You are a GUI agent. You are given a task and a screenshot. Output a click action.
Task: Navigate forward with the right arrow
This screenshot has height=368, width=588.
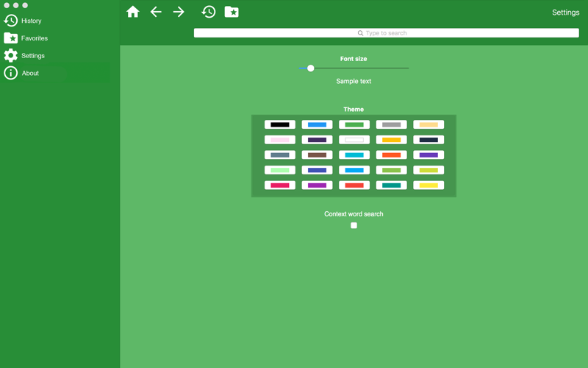coord(179,12)
